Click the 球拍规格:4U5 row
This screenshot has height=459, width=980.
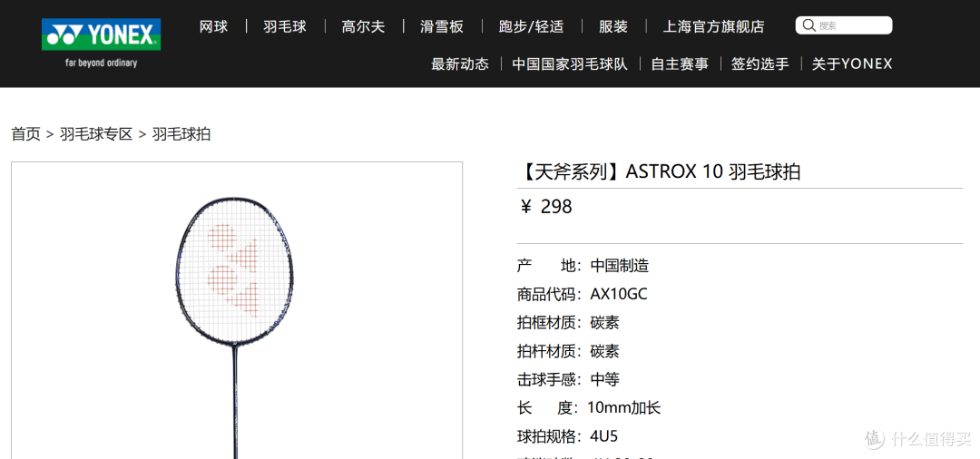(x=567, y=436)
